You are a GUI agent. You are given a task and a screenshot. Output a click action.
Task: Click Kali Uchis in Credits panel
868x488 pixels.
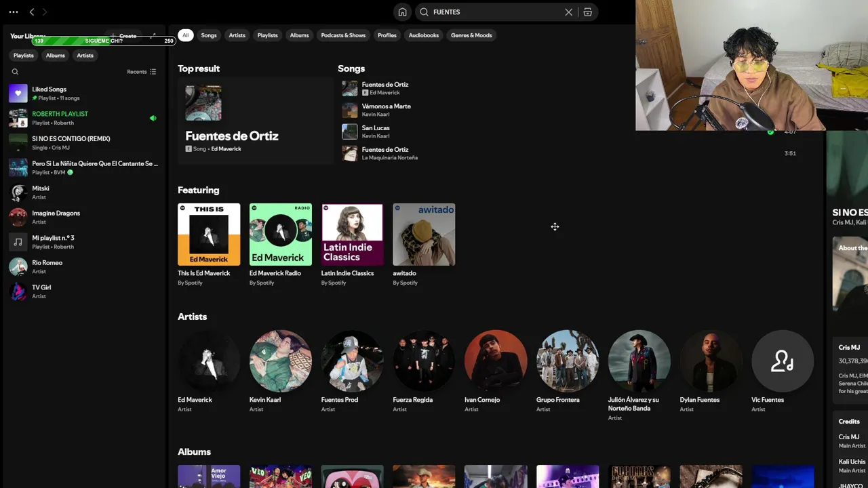click(852, 462)
